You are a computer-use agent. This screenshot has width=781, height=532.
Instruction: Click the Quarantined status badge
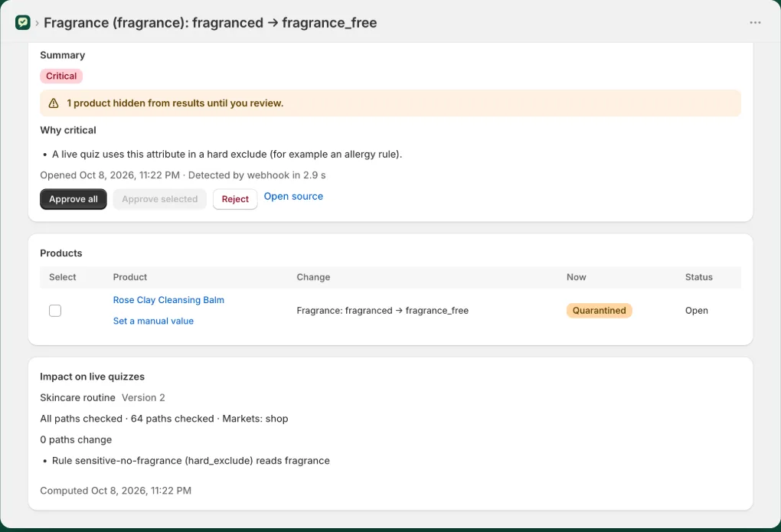[600, 310]
